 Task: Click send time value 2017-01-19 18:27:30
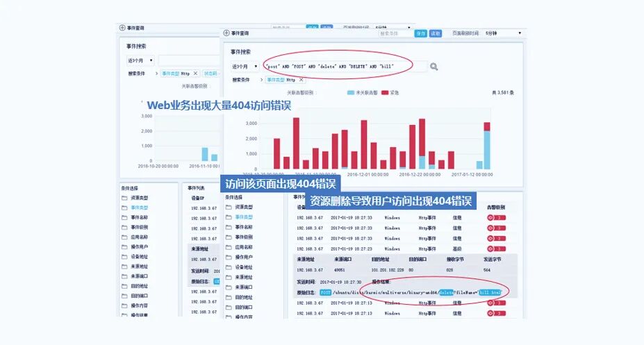[340, 283]
